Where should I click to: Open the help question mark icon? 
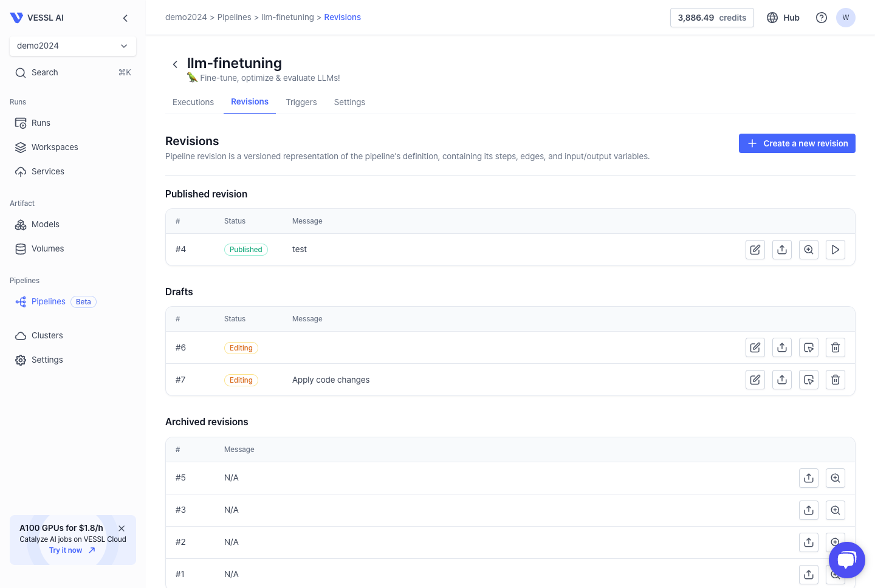[x=822, y=18]
